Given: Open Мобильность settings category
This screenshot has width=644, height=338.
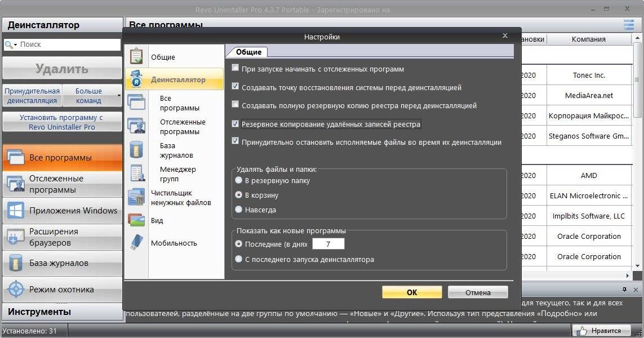Looking at the screenshot, I should [x=174, y=243].
